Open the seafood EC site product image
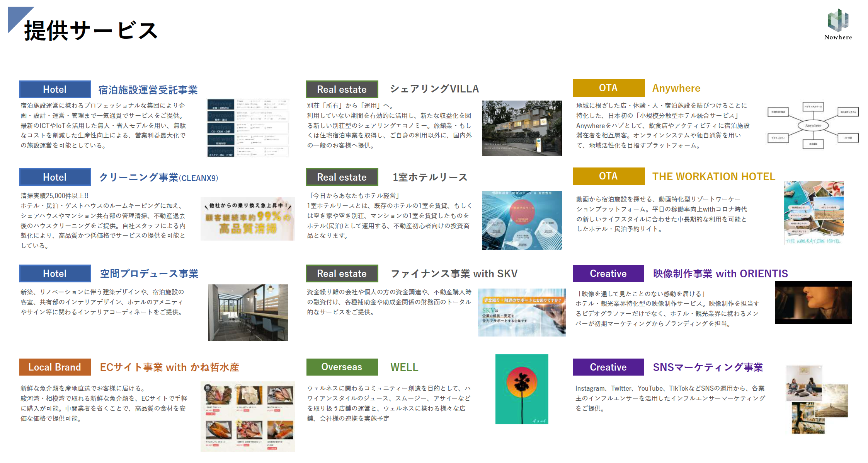The width and height of the screenshot is (868, 463). [247, 416]
